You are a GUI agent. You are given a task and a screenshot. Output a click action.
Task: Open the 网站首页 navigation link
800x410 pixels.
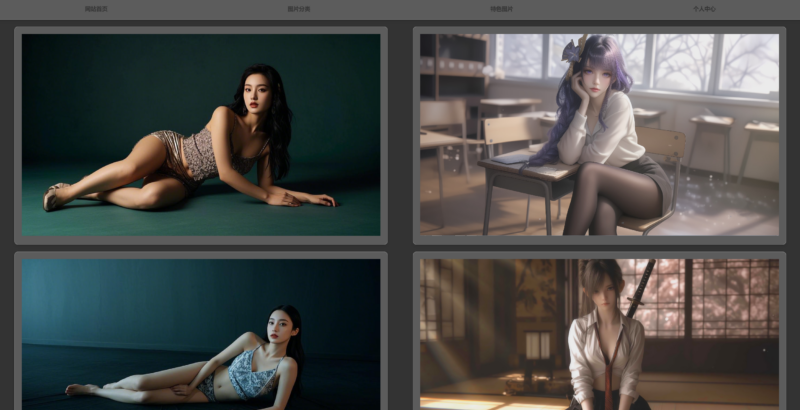pos(96,9)
